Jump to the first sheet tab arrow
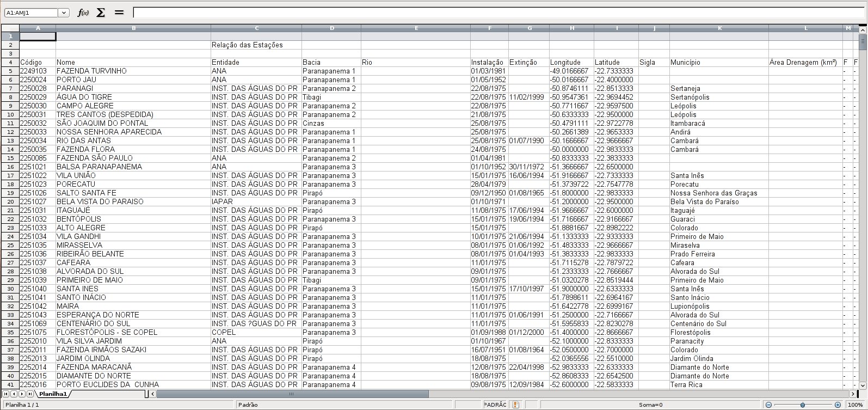 [x=6, y=394]
